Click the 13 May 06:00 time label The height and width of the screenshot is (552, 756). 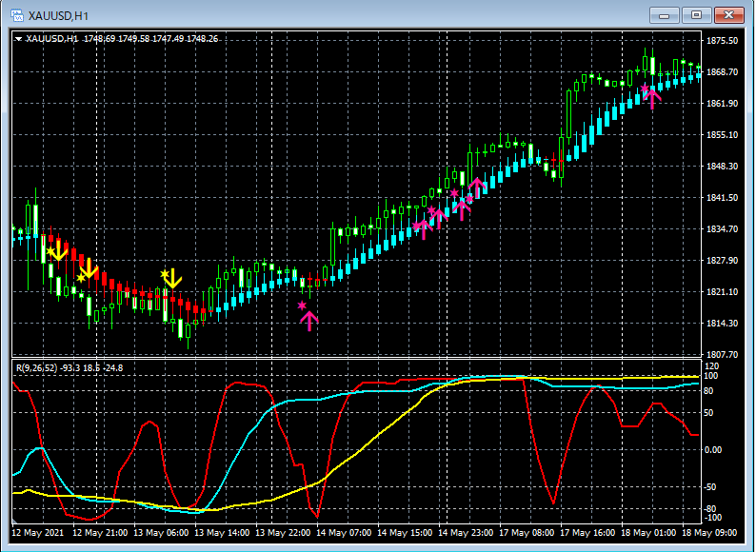point(161,533)
